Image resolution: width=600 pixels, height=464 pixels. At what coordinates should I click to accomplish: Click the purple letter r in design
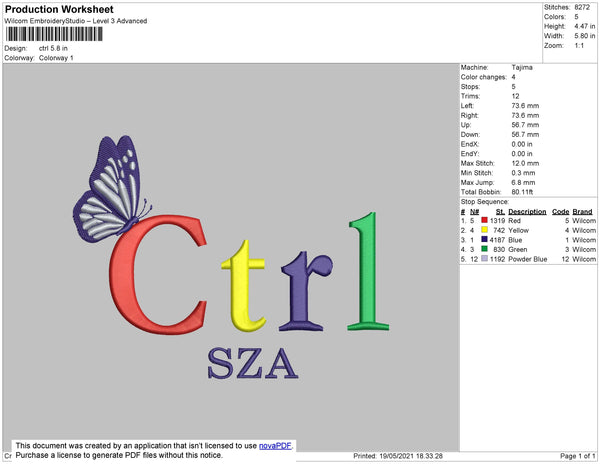pos(305,291)
